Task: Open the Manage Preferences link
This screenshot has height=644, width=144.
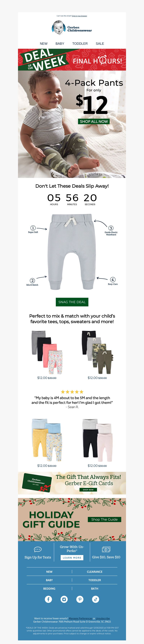Action: (x=80, y=619)
